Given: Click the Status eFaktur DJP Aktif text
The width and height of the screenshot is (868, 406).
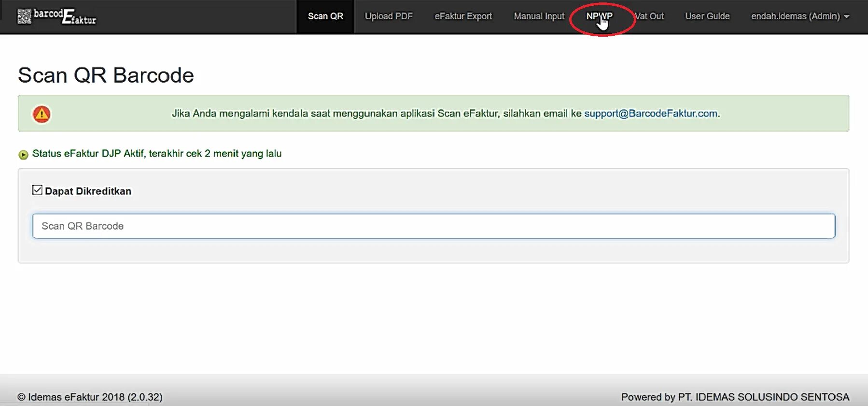Looking at the screenshot, I should 157,154.
